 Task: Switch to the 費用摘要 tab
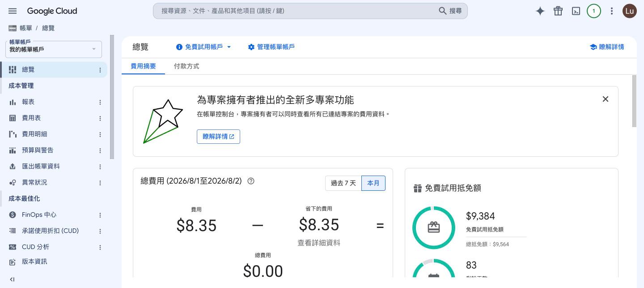coord(143,66)
